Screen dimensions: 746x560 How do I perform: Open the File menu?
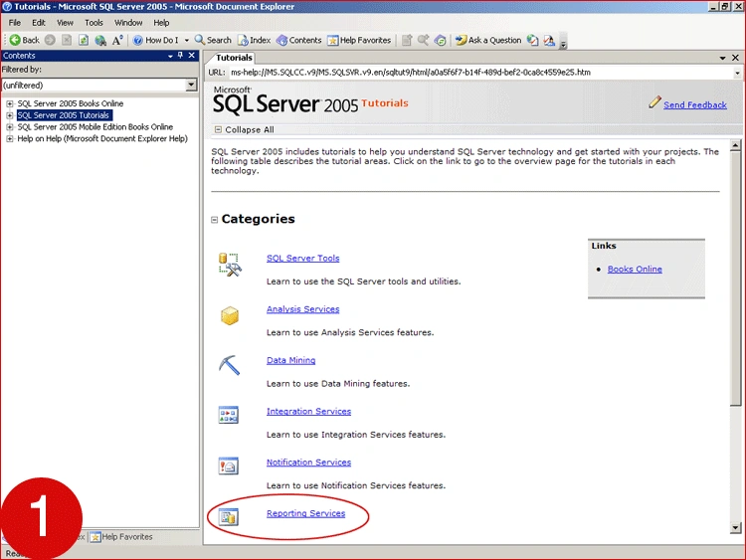[x=15, y=23]
